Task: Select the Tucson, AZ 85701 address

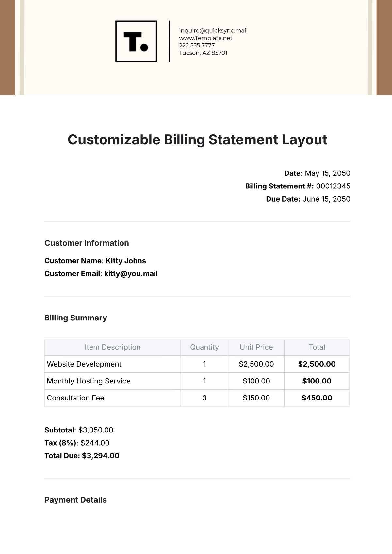Action: coord(203,53)
